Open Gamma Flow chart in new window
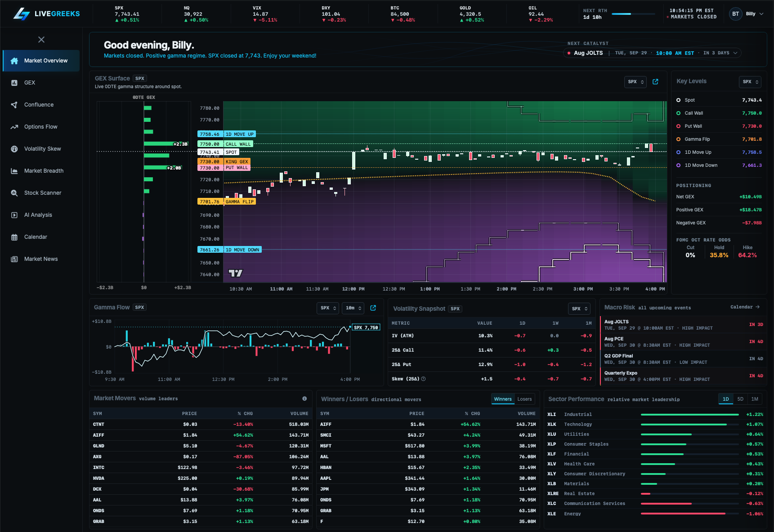This screenshot has width=774, height=532. [x=373, y=308]
